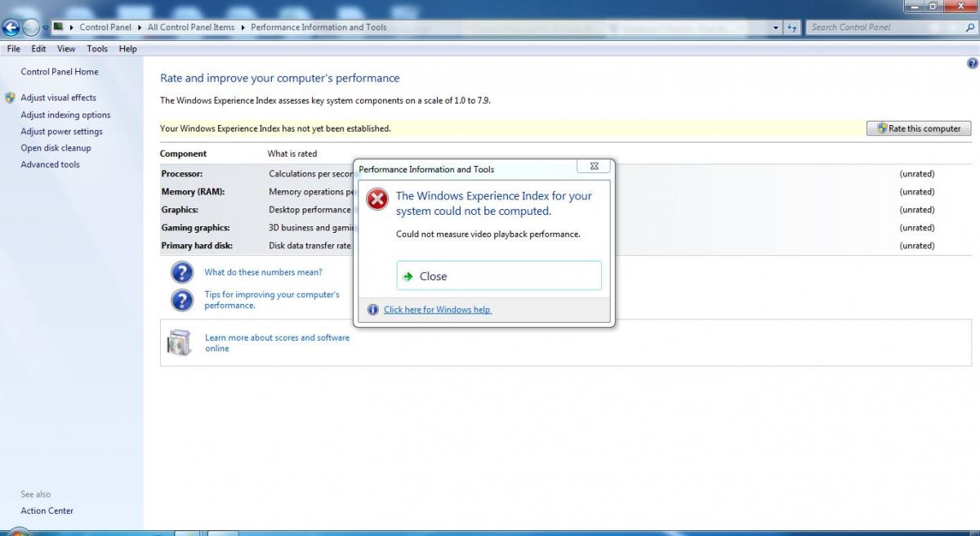The height and width of the screenshot is (536, 980).
Task: Click the Windows Start orb
Action: pyautogui.click(x=18, y=532)
